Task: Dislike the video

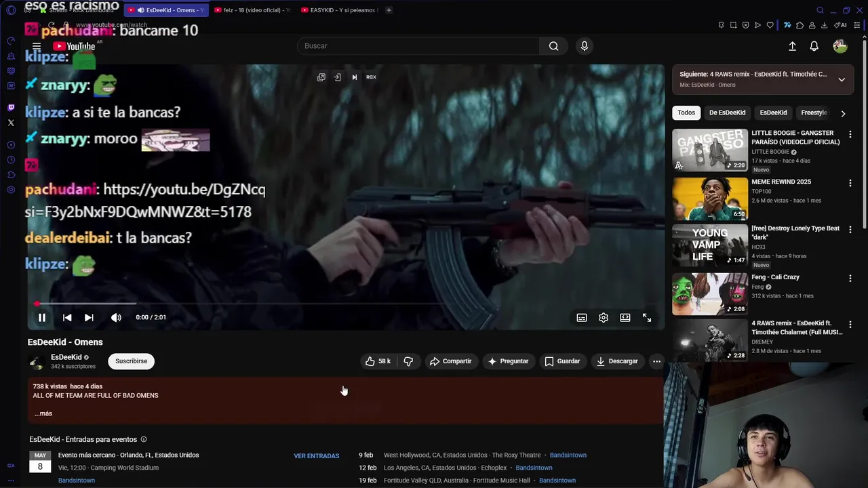Action: click(408, 361)
